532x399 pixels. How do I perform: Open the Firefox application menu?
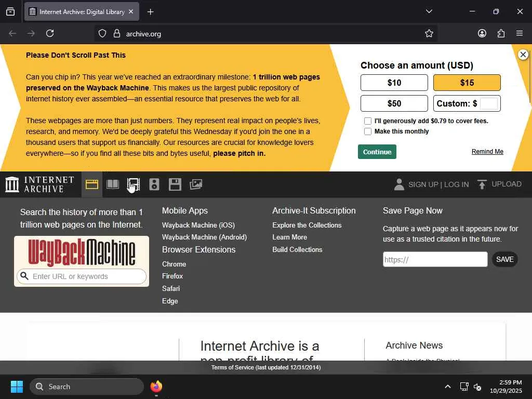click(520, 33)
